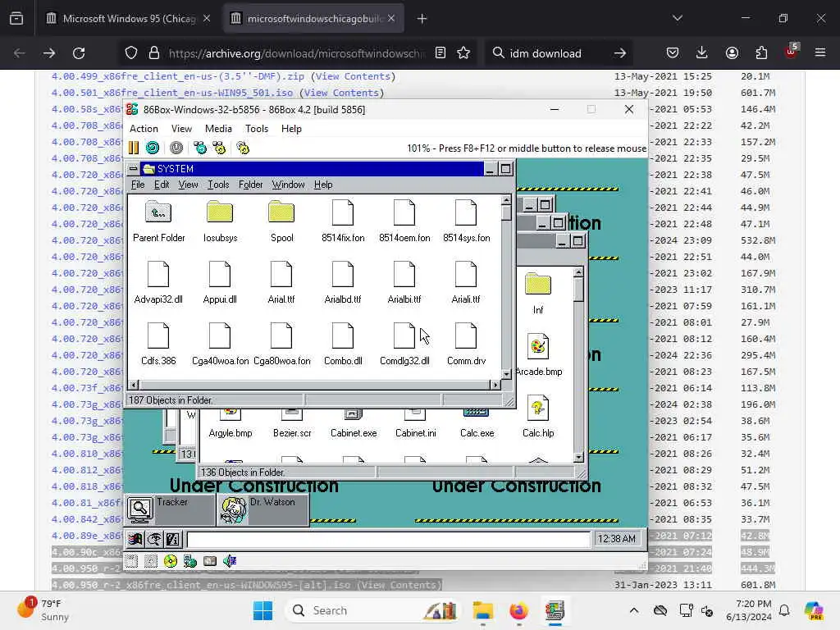Open the Window menu in SYSTEM window
The width and height of the screenshot is (840, 630).
pyautogui.click(x=288, y=185)
